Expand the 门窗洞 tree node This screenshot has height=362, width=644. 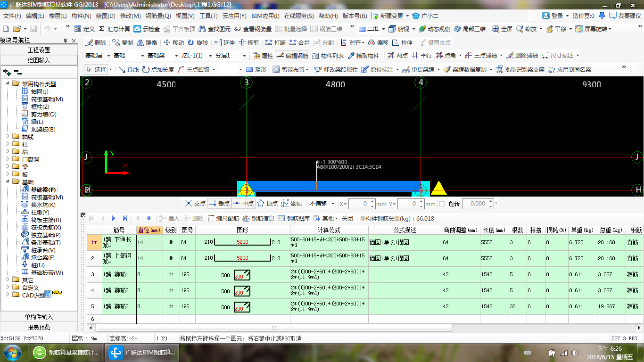click(x=8, y=159)
